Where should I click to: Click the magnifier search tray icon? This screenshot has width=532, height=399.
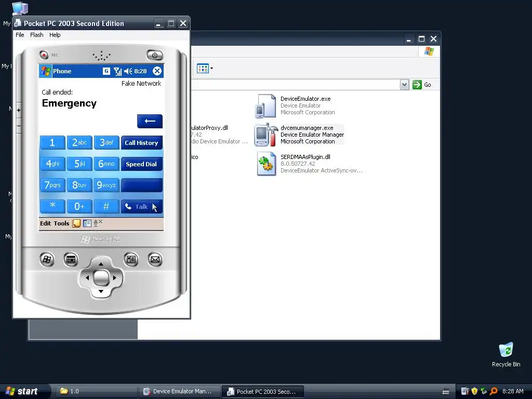(x=494, y=391)
